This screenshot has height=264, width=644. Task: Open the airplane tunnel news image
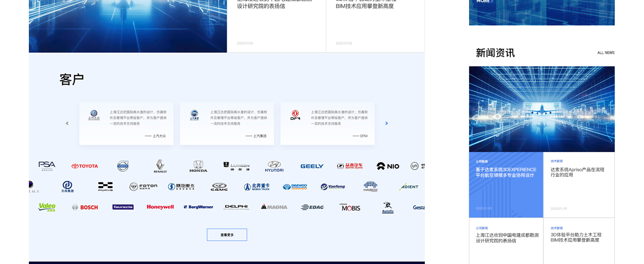click(542, 109)
